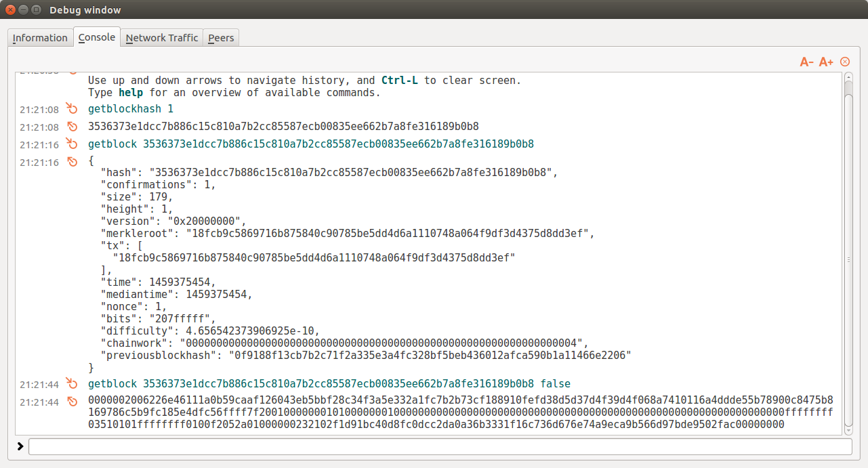This screenshot has height=468, width=868.
Task: Click the '"chainwork"' line
Action: (x=344, y=343)
